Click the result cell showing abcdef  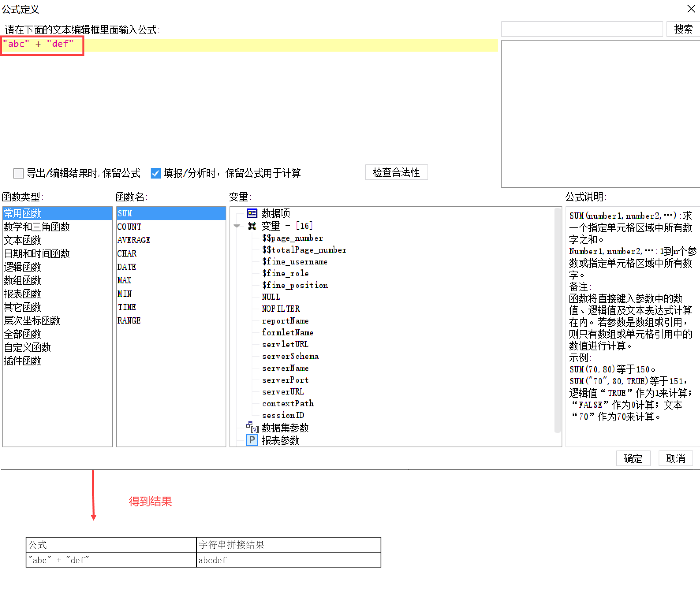289,560
